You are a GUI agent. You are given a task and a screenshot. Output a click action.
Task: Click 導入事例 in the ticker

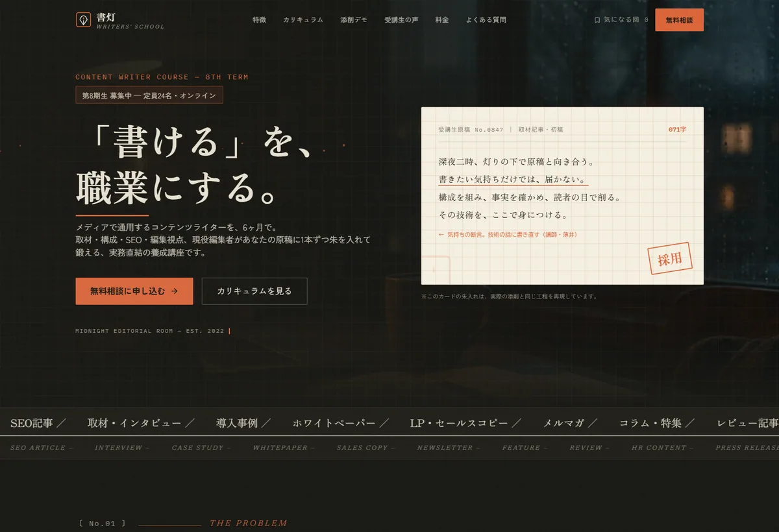tap(237, 423)
